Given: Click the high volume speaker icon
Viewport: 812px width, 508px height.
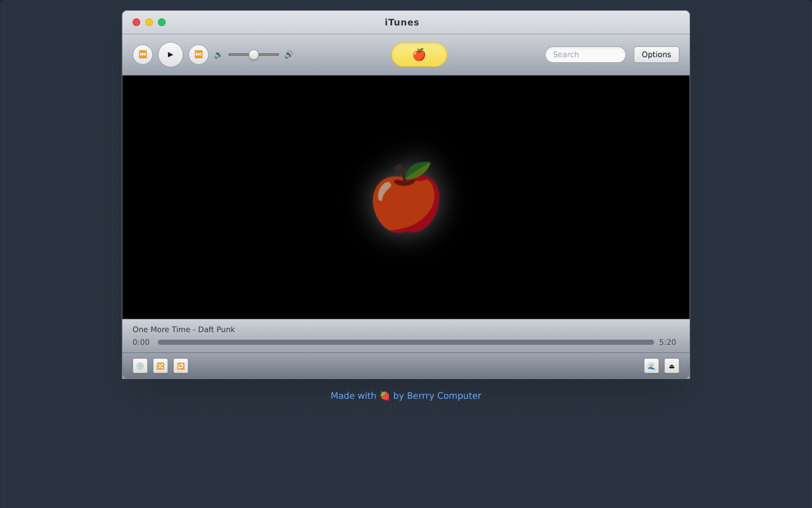Looking at the screenshot, I should click(288, 55).
